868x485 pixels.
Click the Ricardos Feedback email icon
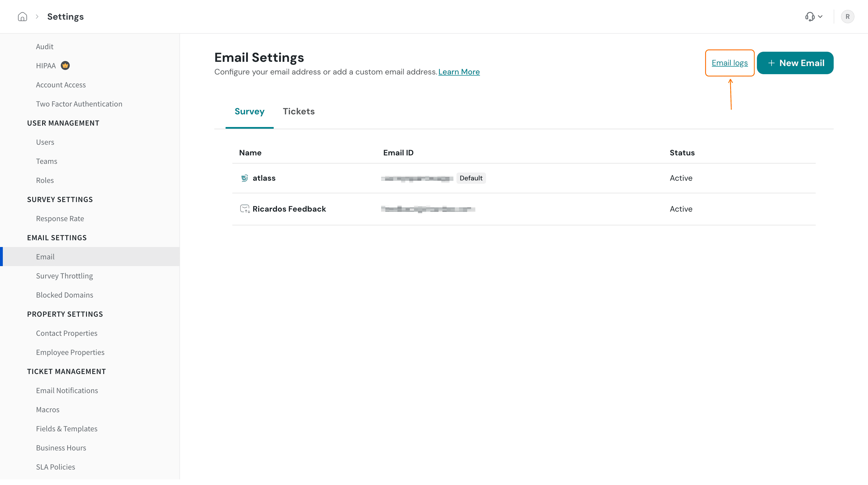point(245,209)
